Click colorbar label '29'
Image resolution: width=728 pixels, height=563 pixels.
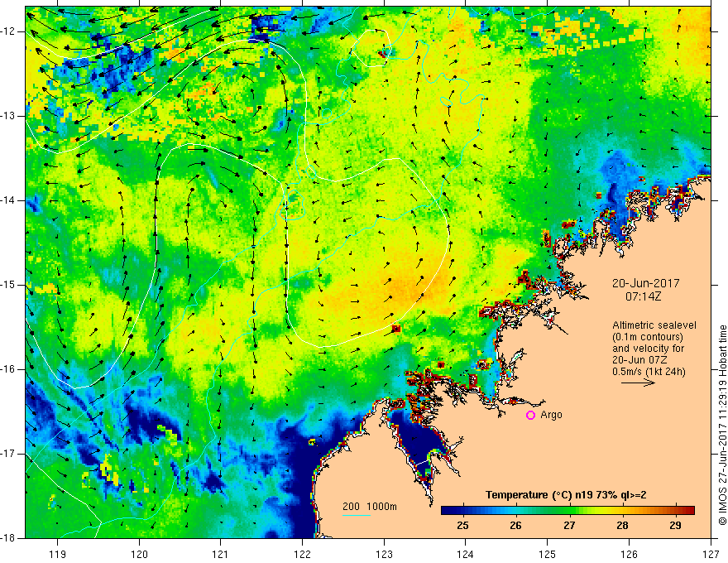(x=676, y=526)
